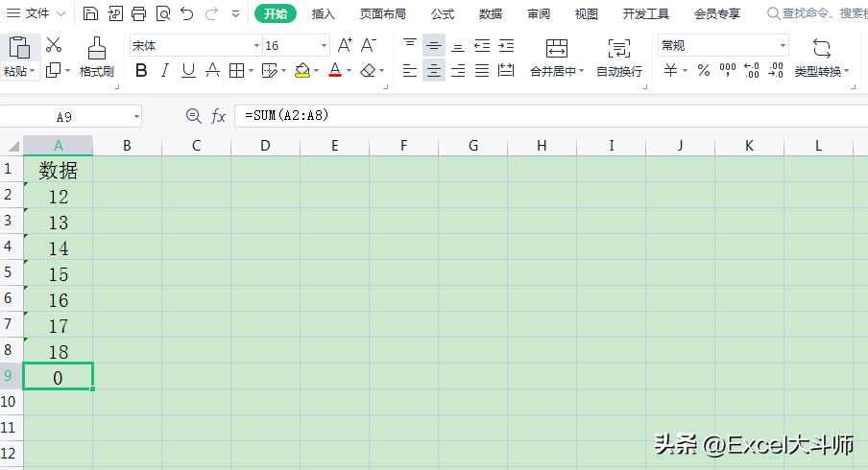This screenshot has width=868, height=470.
Task: Expand the Fill Color dropdown arrow
Action: (316, 71)
